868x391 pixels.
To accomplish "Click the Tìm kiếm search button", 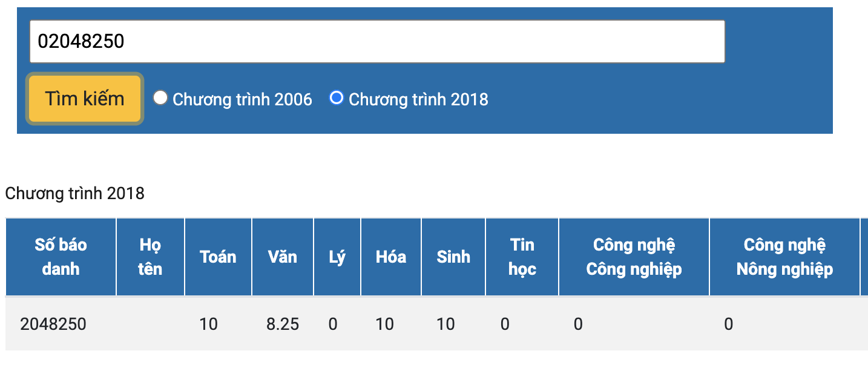I will (85, 99).
